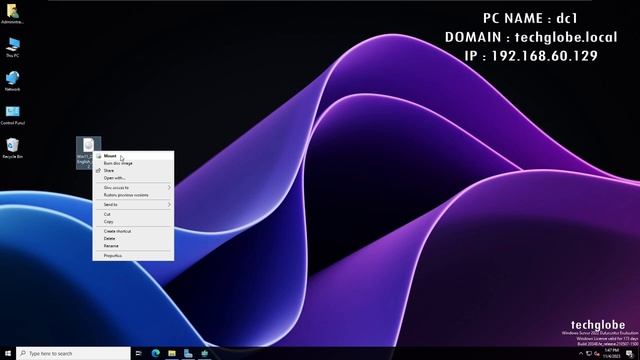This screenshot has width=640, height=360.
Task: Choose Mount from the context menu
Action: pyautogui.click(x=133, y=156)
